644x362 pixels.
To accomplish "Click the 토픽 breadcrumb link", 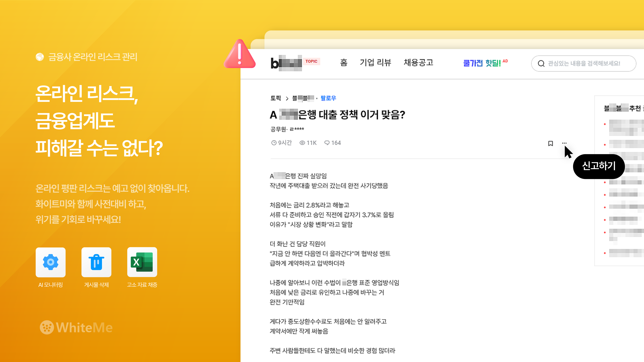I will point(276,98).
